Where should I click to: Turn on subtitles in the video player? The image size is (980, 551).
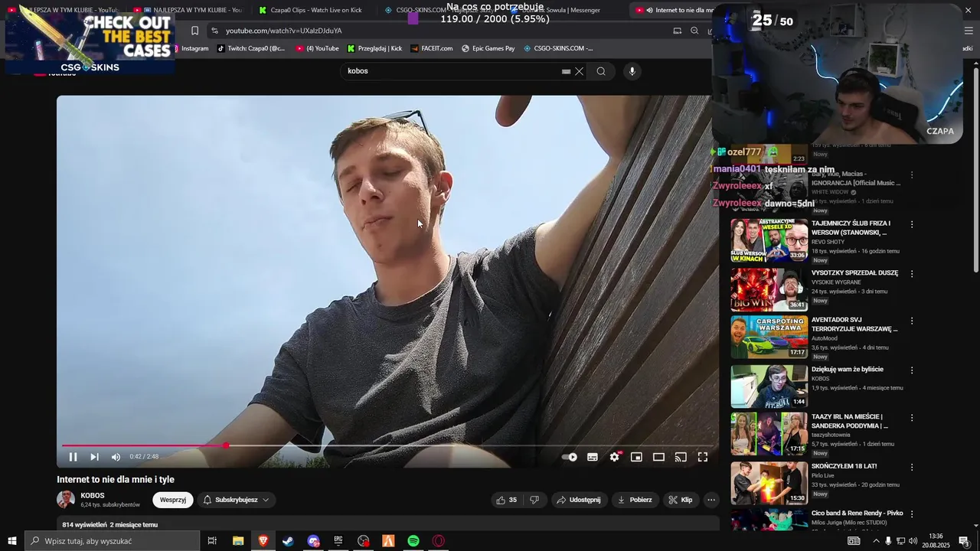coord(593,457)
